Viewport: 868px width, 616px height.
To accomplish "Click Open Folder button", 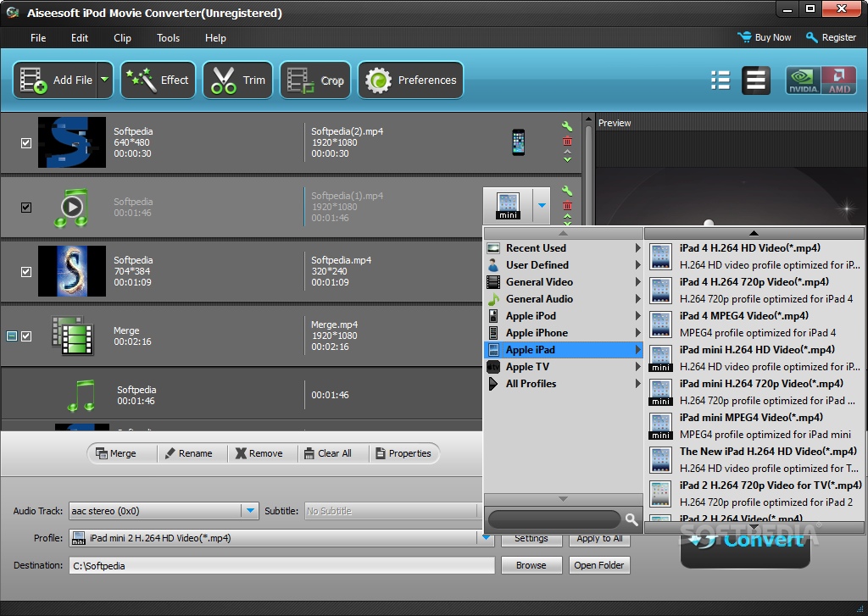I will [599, 565].
